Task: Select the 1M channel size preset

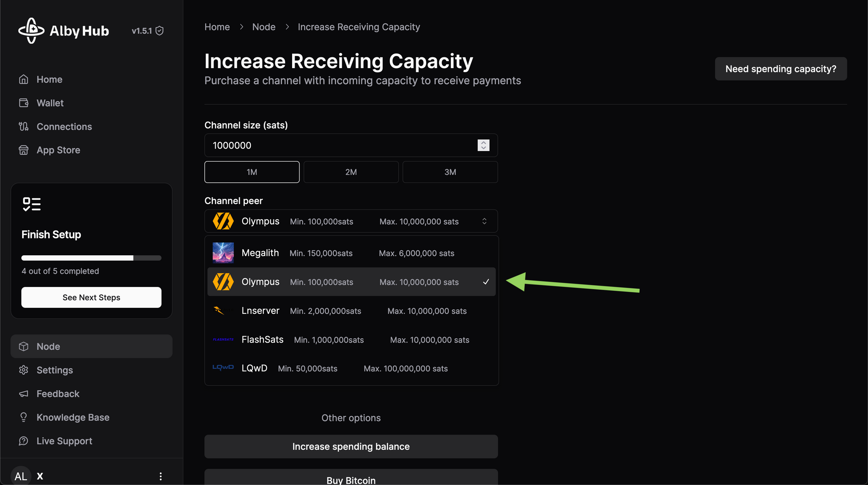Action: 252,172
